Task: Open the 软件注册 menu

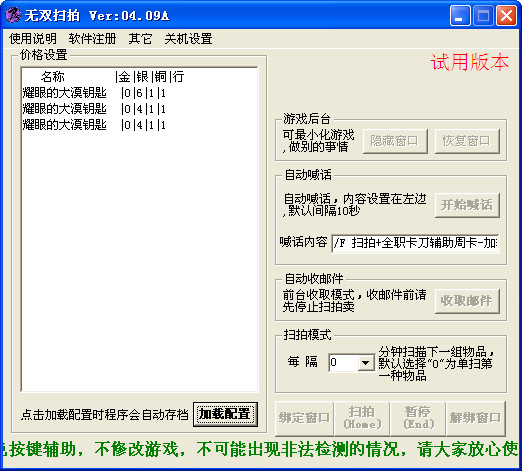Action: click(92, 39)
